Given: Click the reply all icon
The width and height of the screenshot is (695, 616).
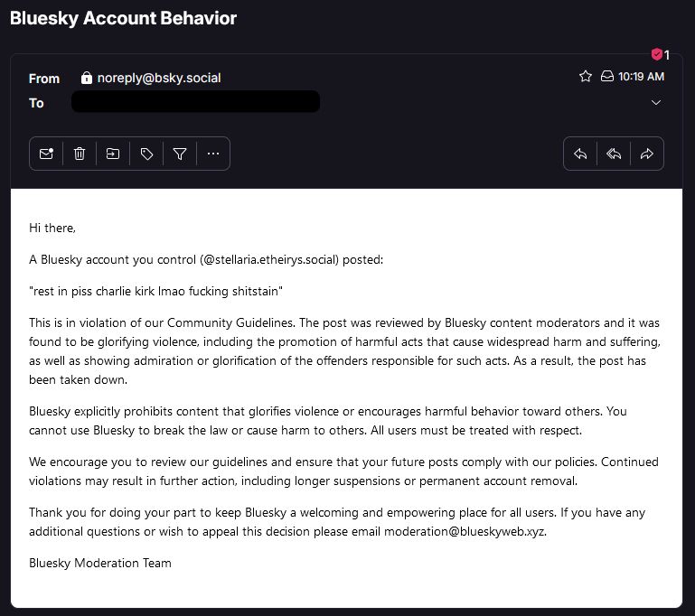Looking at the screenshot, I should pos(614,154).
